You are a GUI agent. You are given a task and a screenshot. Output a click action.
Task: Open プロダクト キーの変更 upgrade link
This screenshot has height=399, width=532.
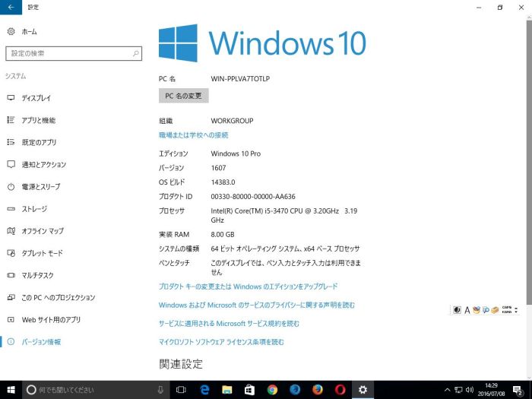tap(248, 287)
